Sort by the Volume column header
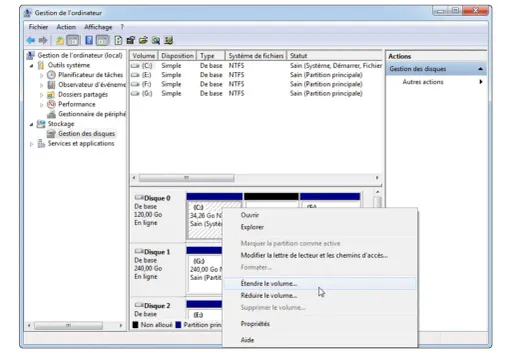The image size is (512, 361). tap(144, 56)
